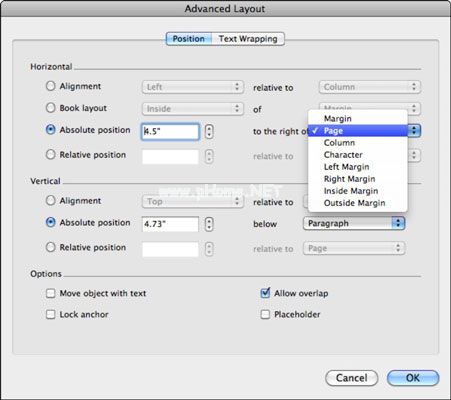Click the OK button
This screenshot has height=400, width=451.
(413, 378)
